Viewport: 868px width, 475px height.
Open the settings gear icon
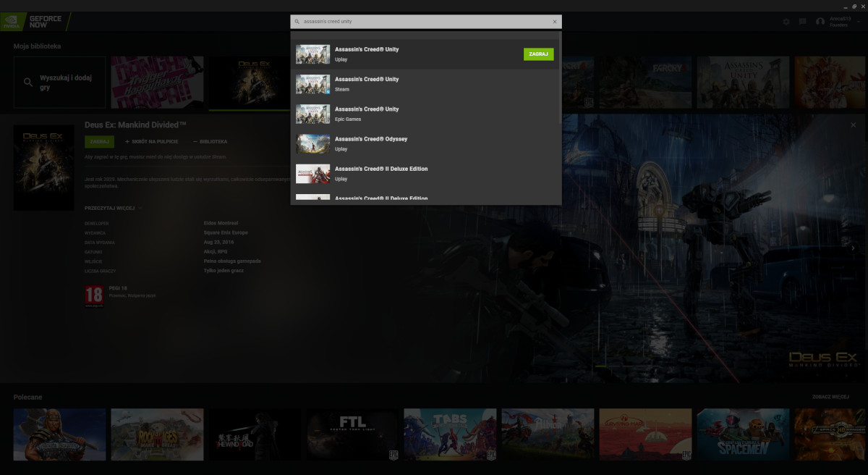786,22
